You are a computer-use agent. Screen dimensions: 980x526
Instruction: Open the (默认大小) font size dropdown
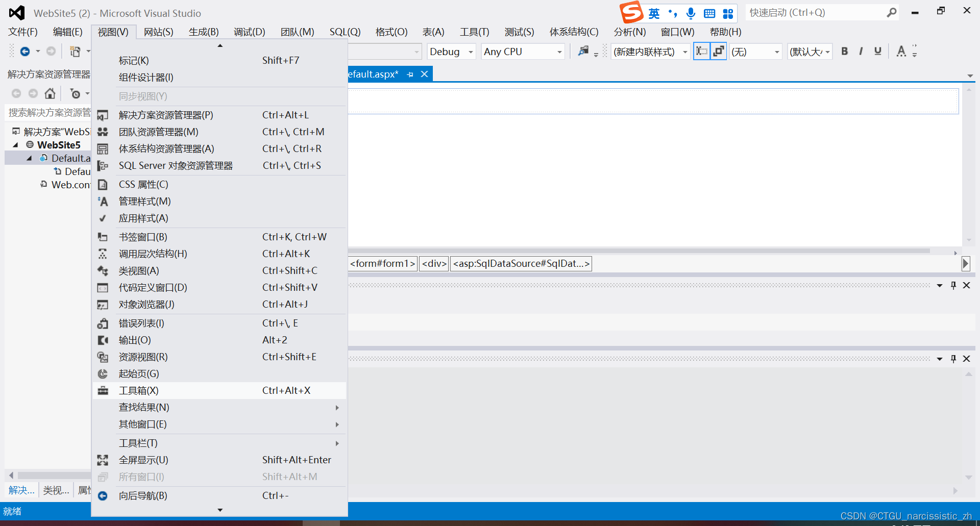coord(810,52)
